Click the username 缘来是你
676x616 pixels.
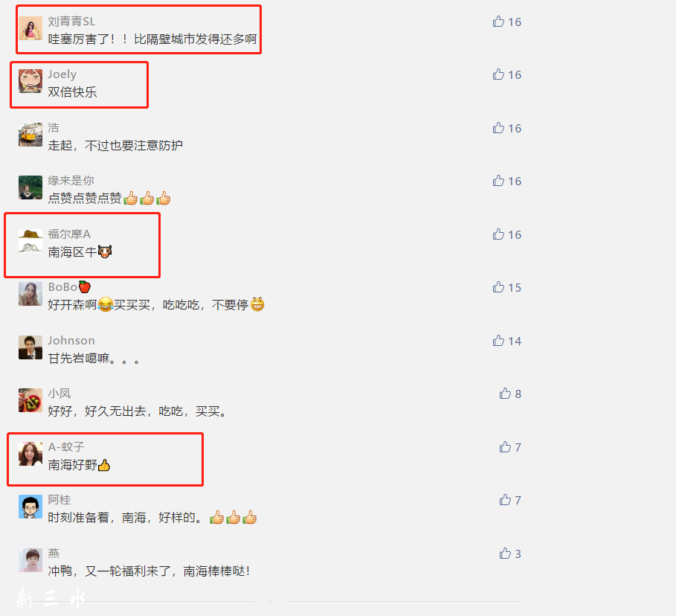(71, 180)
